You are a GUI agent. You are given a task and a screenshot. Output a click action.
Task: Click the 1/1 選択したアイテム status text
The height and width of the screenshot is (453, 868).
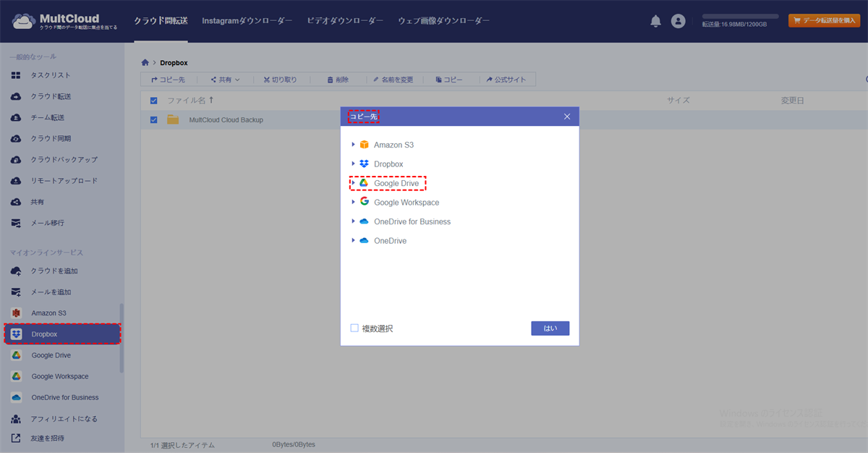point(182,445)
